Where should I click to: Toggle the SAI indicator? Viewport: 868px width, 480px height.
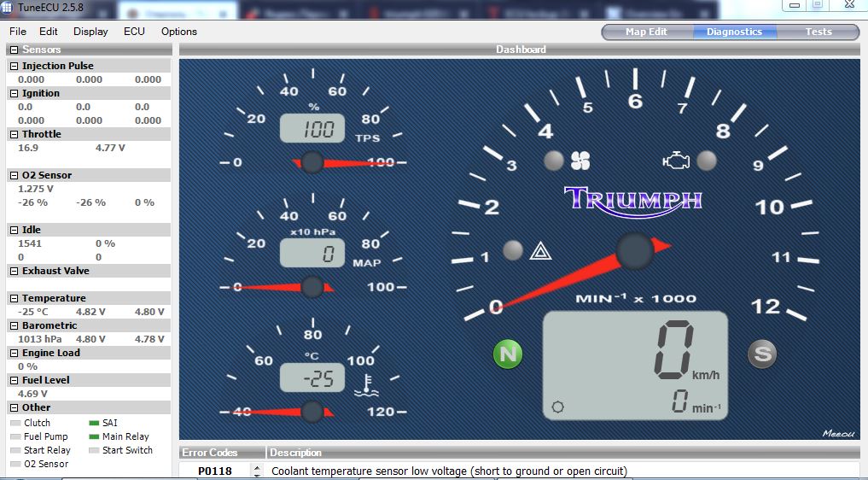(x=94, y=423)
